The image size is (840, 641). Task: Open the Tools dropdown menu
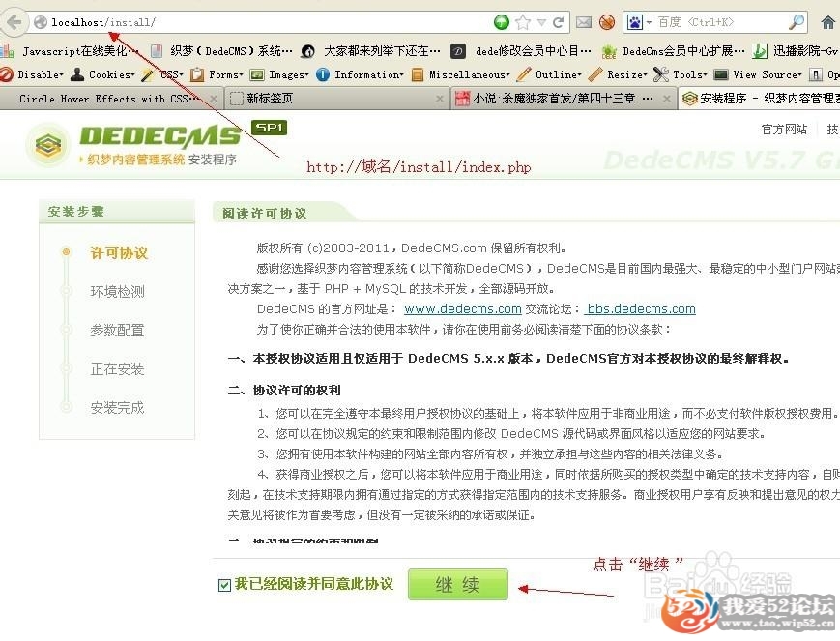point(681,74)
